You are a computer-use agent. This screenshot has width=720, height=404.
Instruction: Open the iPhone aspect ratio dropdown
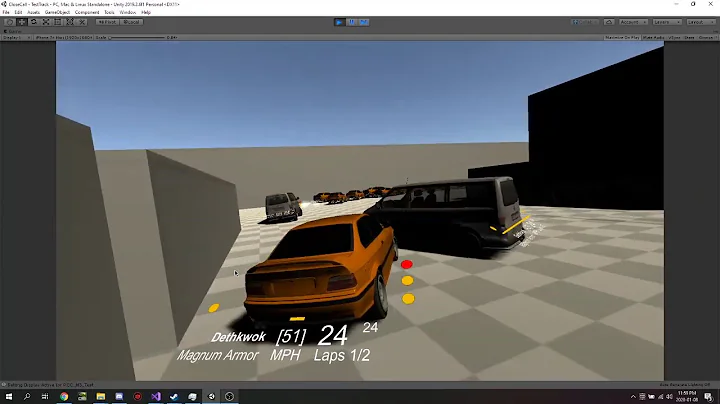point(64,37)
